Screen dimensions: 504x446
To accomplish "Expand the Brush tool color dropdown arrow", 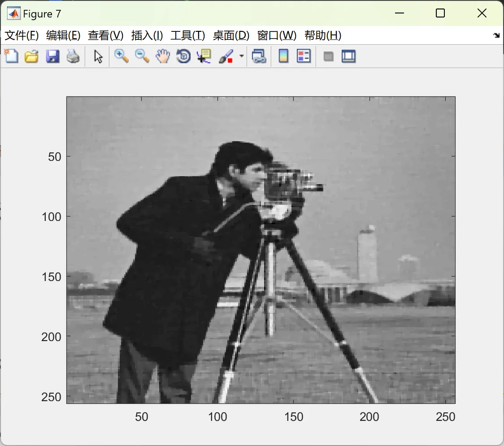I will pyautogui.click(x=242, y=56).
